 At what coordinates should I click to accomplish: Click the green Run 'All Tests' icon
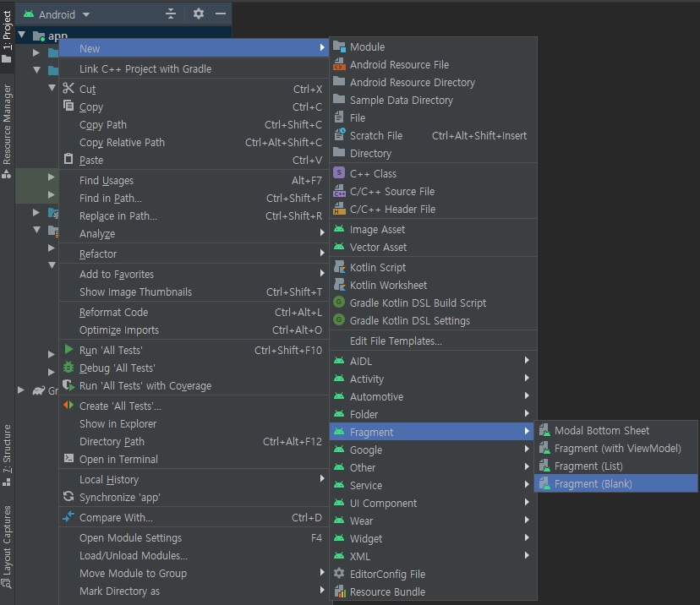[x=68, y=349]
